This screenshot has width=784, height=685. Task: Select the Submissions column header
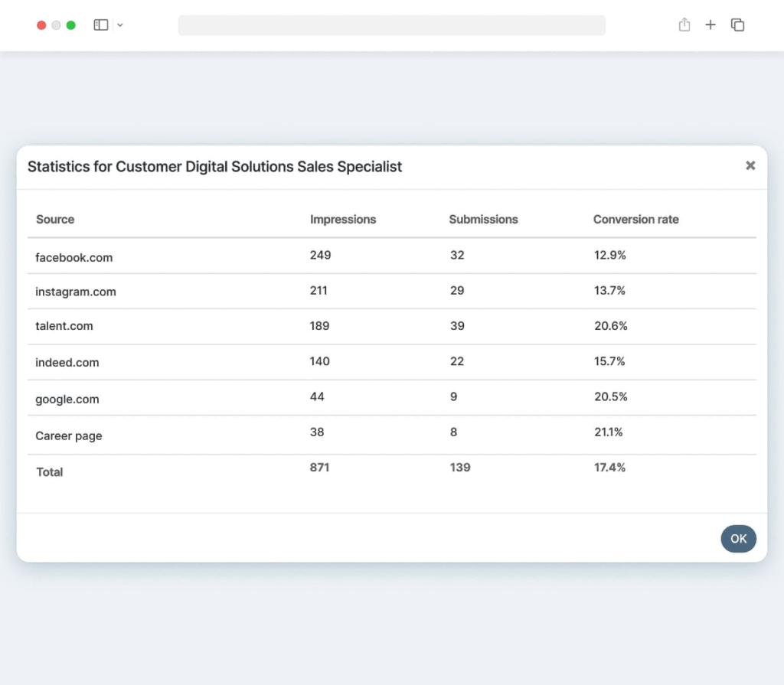click(x=483, y=219)
